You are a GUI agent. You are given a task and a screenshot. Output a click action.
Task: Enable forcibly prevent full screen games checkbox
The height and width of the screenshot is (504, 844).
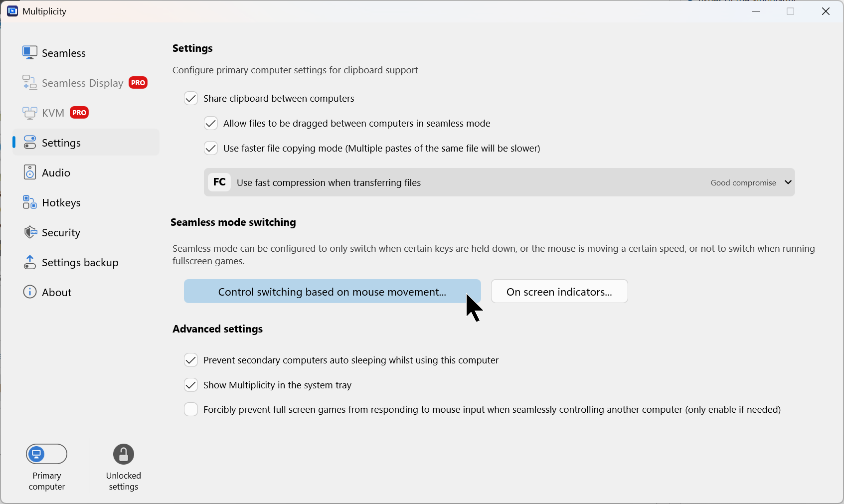pyautogui.click(x=191, y=409)
